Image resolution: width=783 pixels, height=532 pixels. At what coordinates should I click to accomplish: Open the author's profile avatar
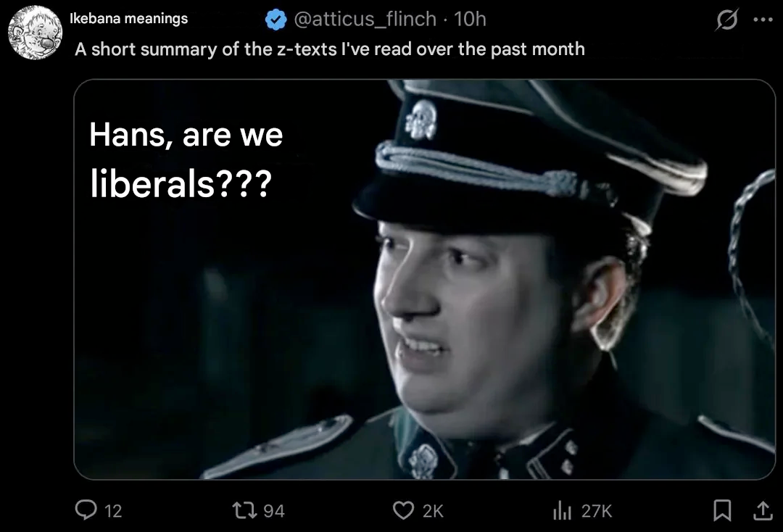[35, 33]
